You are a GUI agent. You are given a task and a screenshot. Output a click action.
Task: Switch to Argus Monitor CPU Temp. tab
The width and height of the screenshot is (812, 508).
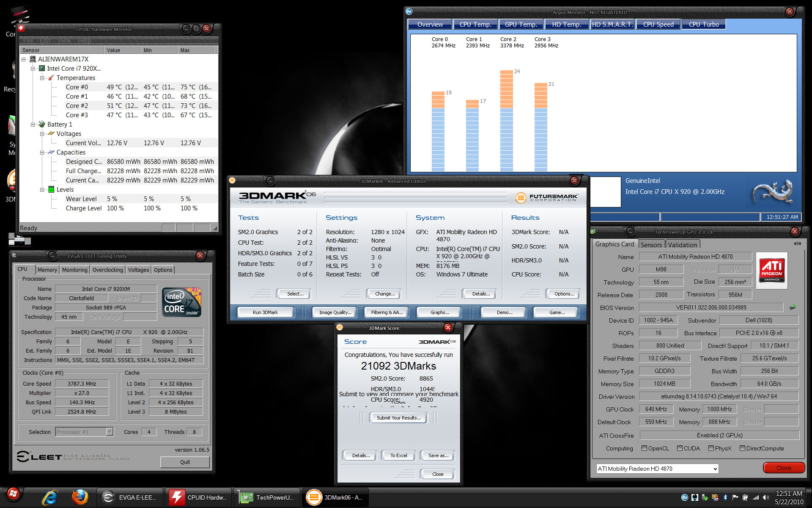pyautogui.click(x=475, y=25)
